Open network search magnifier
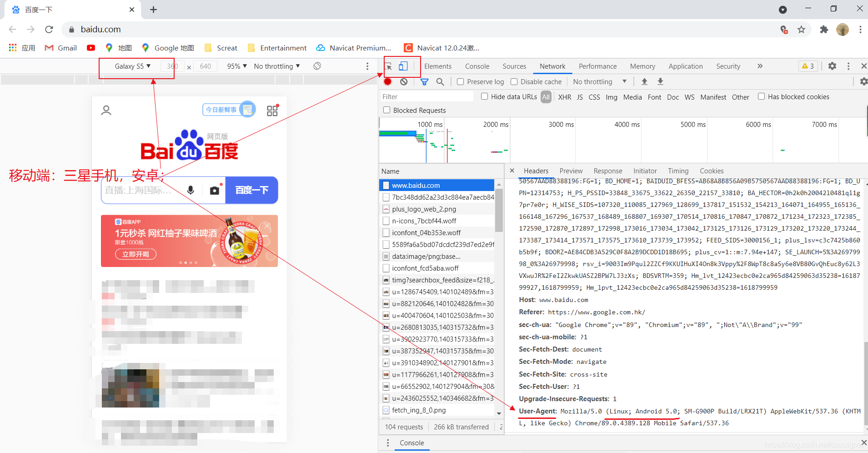This screenshot has height=453, width=868. click(x=440, y=81)
